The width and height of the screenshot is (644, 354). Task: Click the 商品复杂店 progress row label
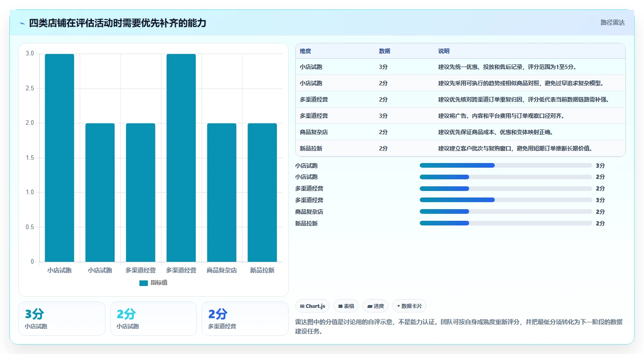309,211
